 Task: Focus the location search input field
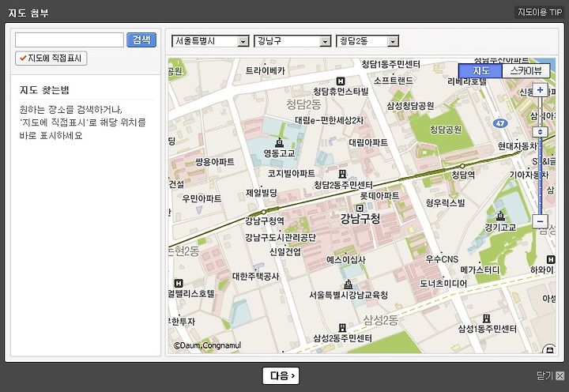pos(70,40)
